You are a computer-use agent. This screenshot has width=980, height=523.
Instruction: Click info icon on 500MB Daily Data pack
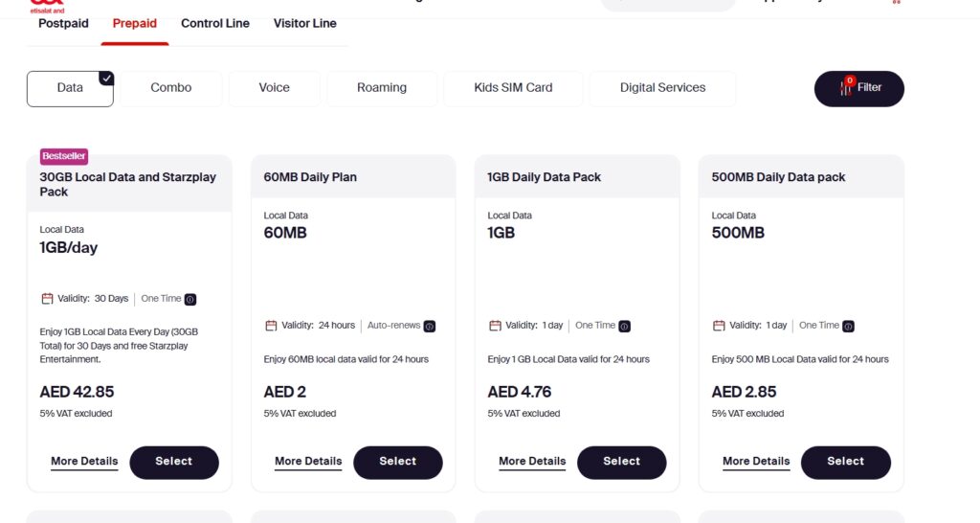[849, 326]
